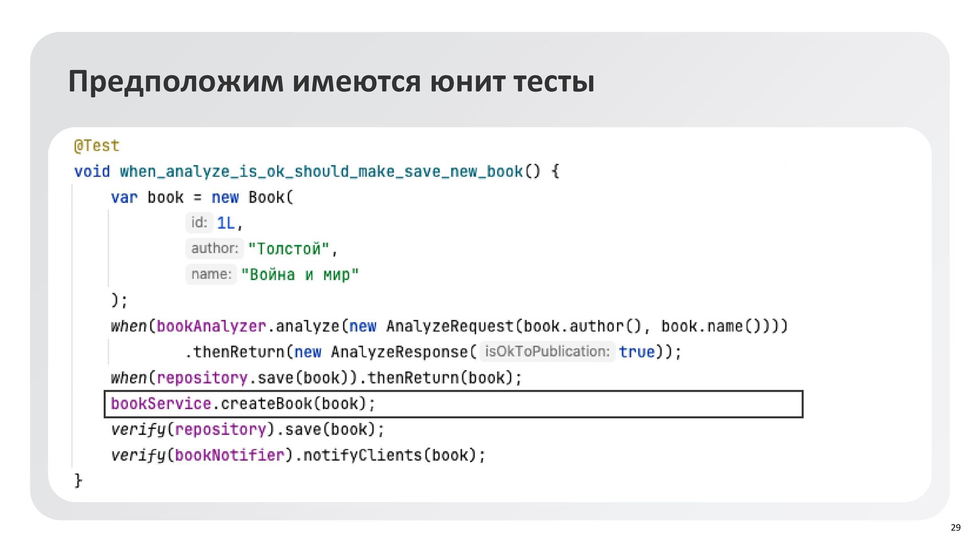Click bookAnalyzer in the when call
The height and width of the screenshot is (552, 980).
(211, 326)
